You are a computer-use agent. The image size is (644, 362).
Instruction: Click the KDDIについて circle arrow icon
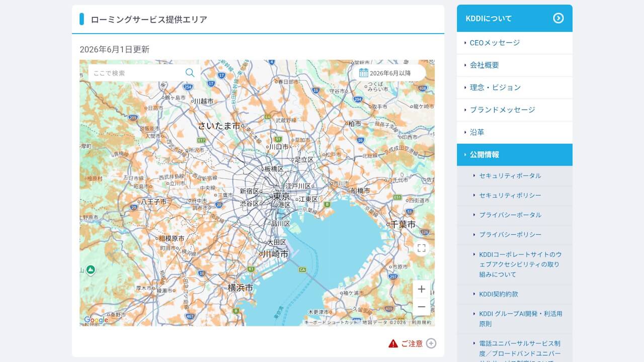558,18
